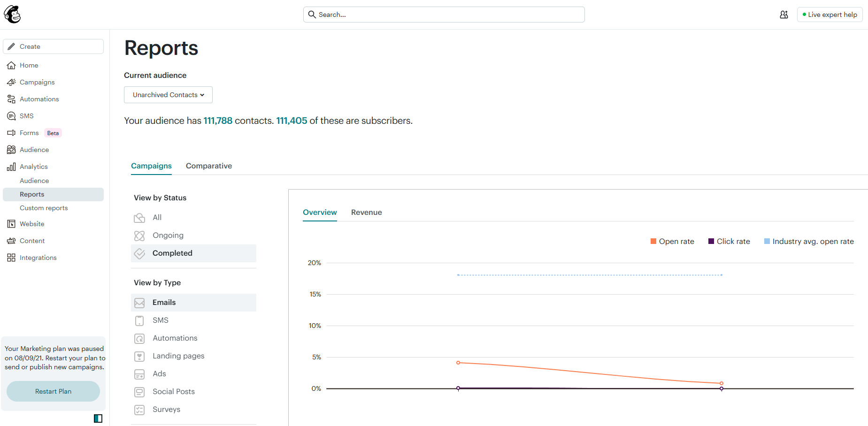The height and width of the screenshot is (426, 868).
Task: Click the Social Posts icon
Action: pos(139,392)
